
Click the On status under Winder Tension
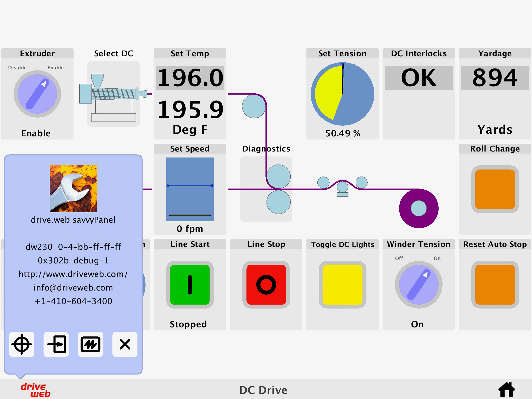(x=417, y=324)
